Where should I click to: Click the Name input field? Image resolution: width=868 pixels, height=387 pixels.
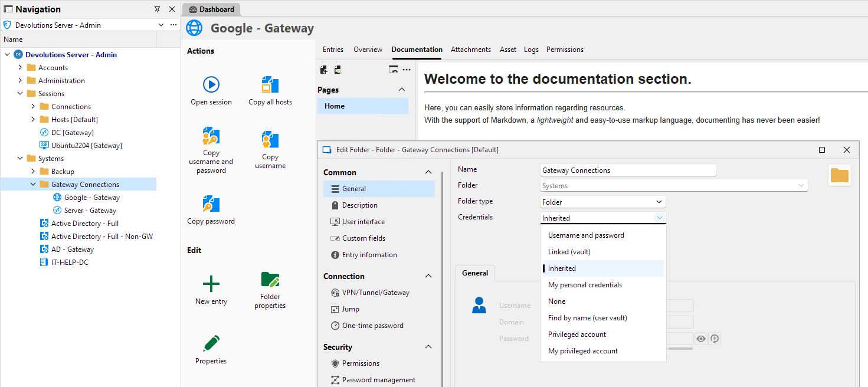pyautogui.click(x=628, y=170)
